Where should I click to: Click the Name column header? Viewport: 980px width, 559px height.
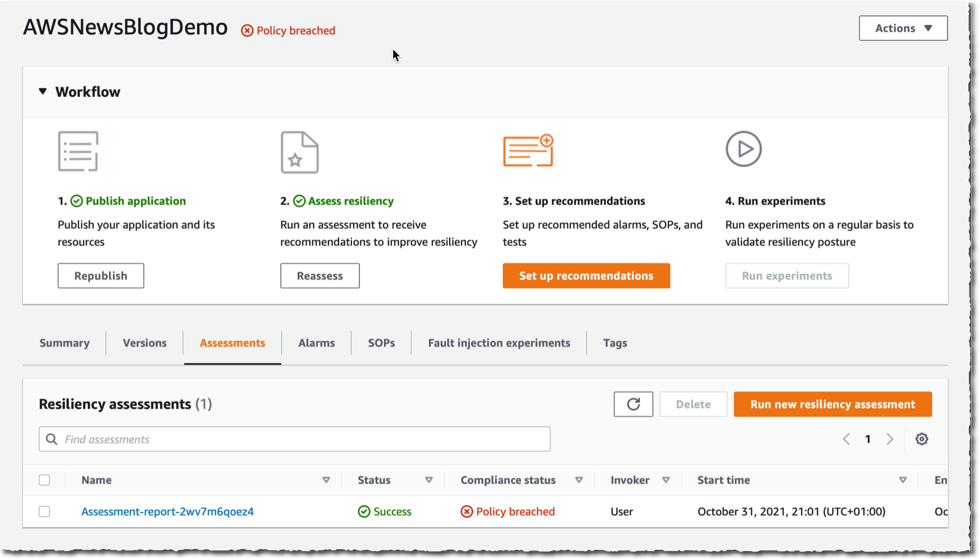(96, 480)
